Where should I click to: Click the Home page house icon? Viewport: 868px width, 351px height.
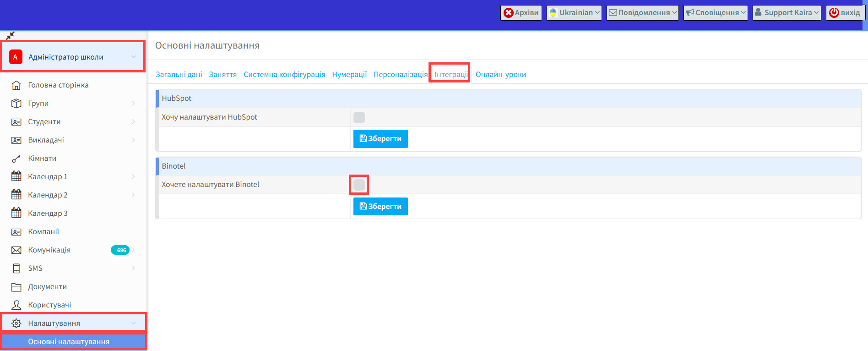point(16,85)
